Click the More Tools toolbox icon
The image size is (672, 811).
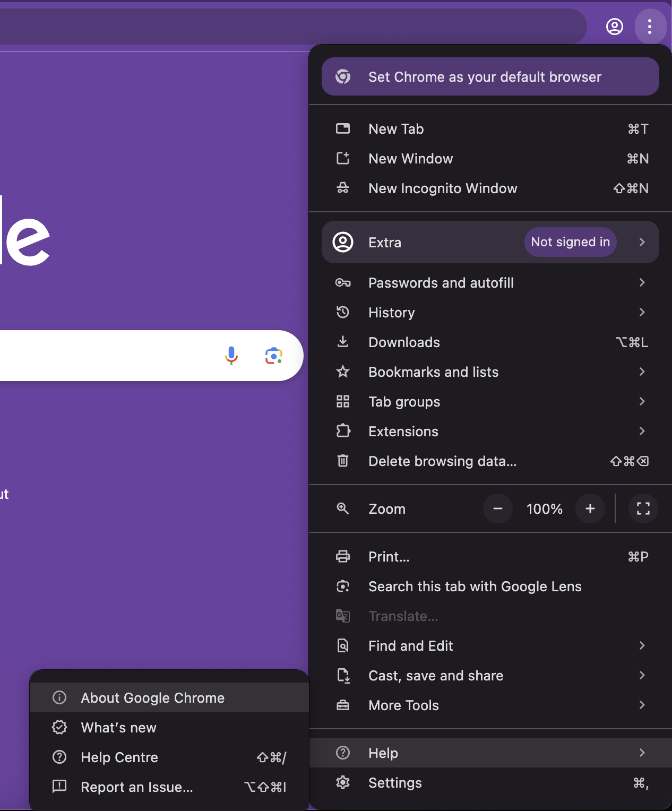coord(343,705)
